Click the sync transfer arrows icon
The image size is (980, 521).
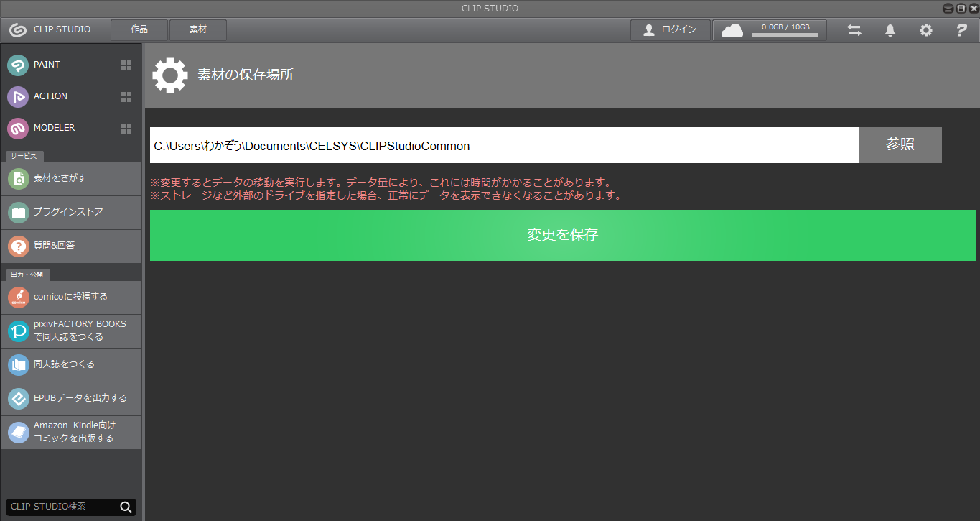point(854,30)
